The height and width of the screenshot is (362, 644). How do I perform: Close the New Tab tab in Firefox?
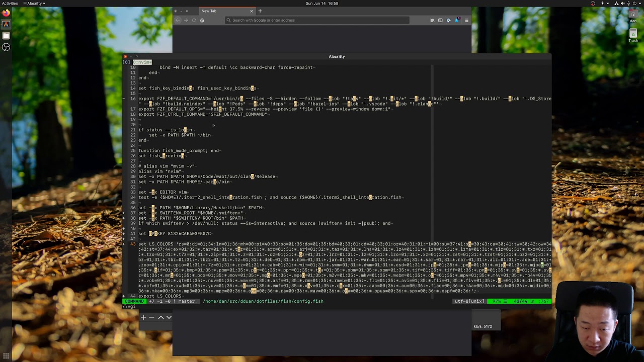click(252, 11)
